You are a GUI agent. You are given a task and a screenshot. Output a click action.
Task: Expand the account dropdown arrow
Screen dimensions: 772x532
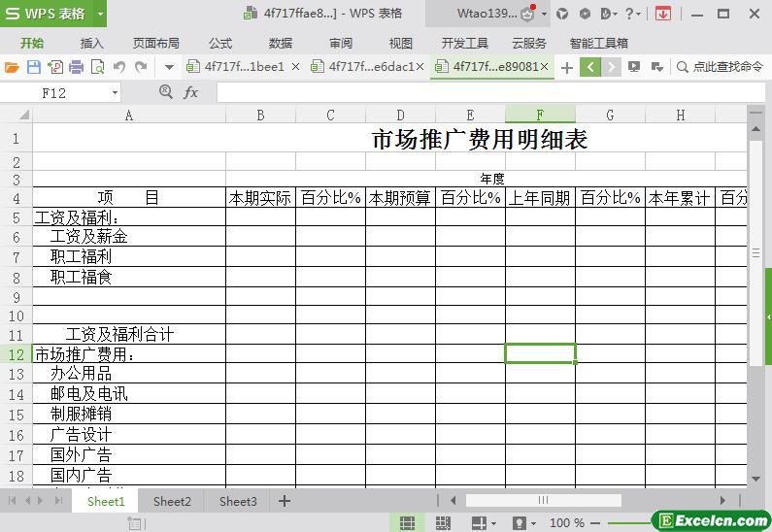tap(544, 14)
